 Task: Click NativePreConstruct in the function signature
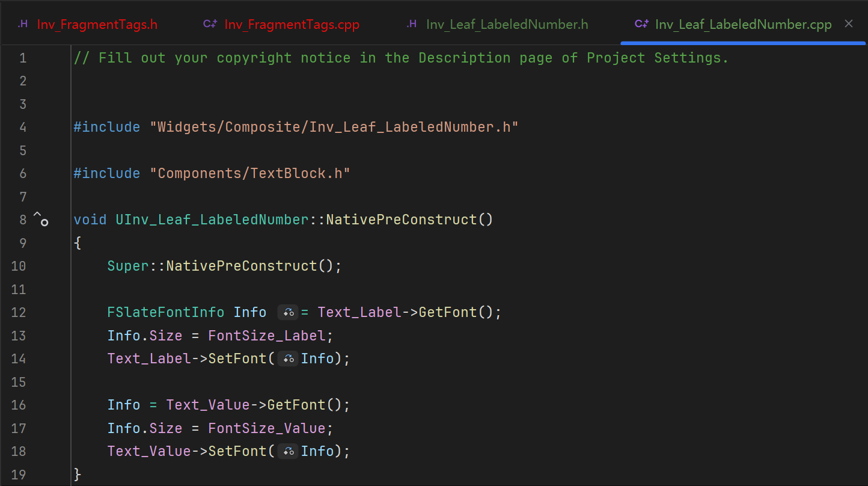coord(402,220)
